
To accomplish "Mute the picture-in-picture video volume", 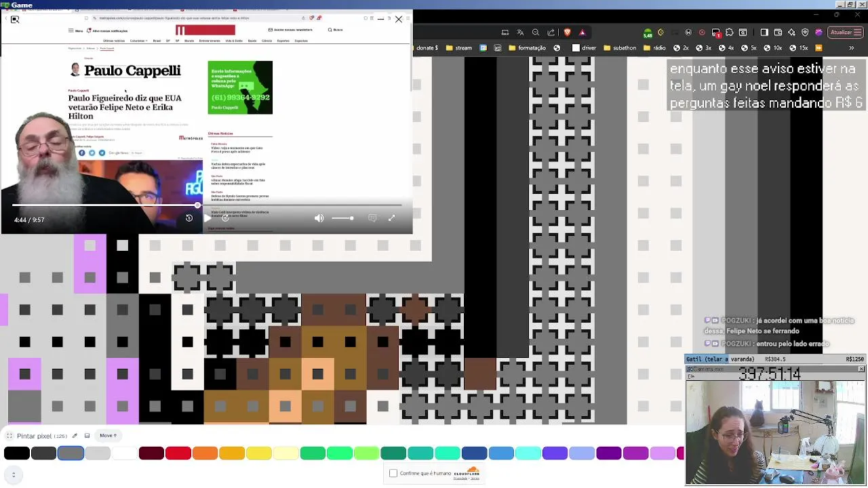I will pyautogui.click(x=319, y=218).
